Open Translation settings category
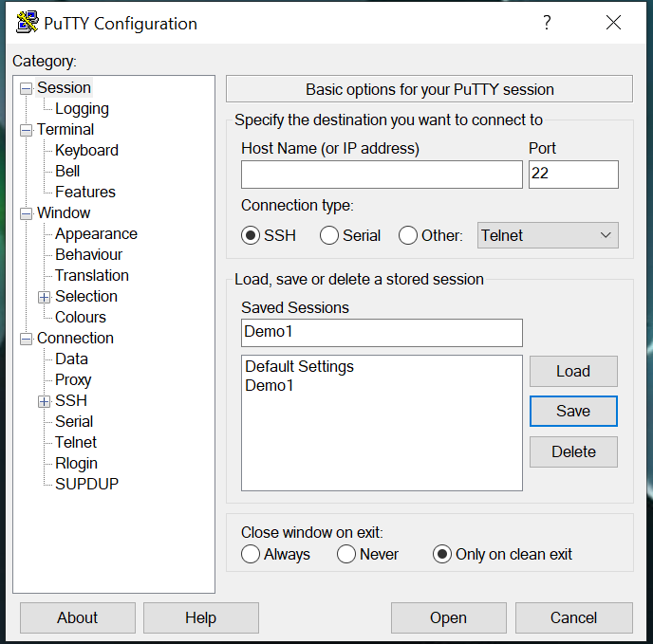The image size is (653, 644). (92, 276)
